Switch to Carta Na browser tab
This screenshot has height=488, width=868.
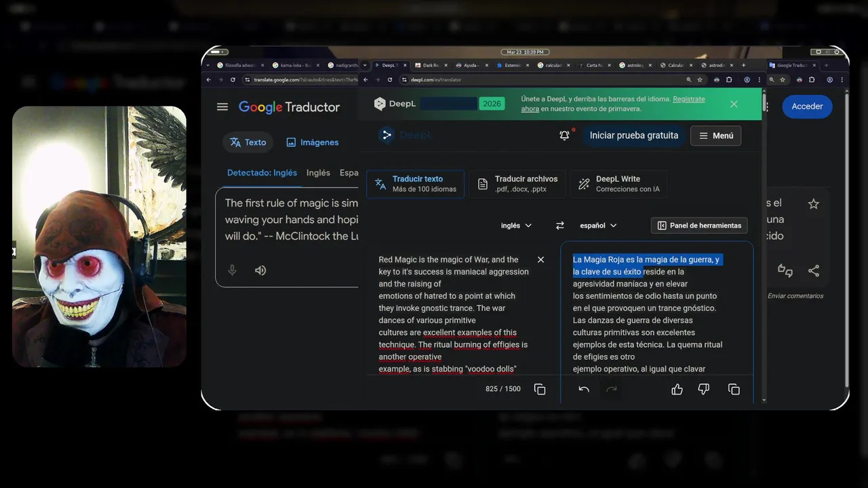tap(594, 65)
